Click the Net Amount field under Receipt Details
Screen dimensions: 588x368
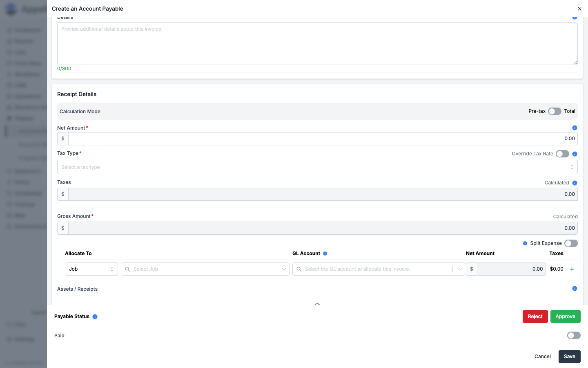point(323,139)
